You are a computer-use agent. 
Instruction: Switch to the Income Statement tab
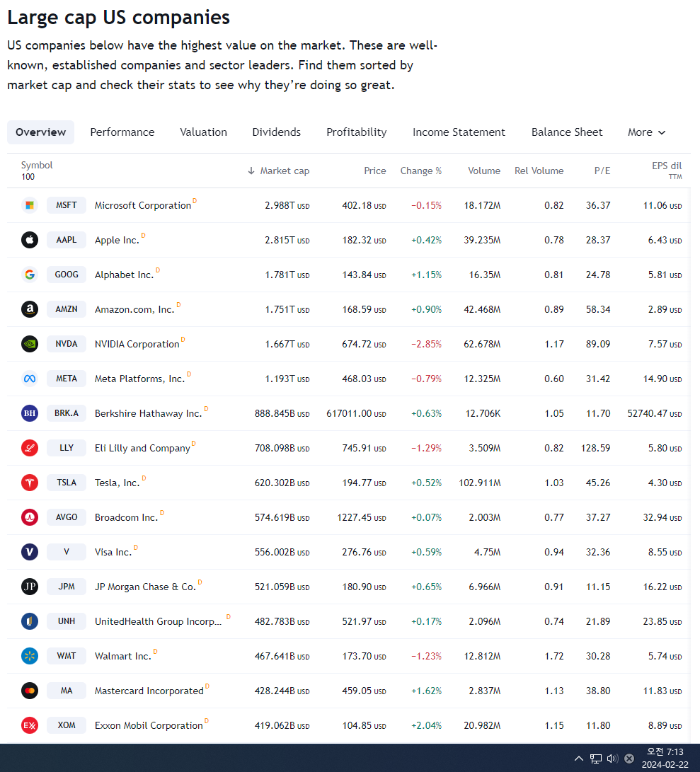click(x=459, y=132)
